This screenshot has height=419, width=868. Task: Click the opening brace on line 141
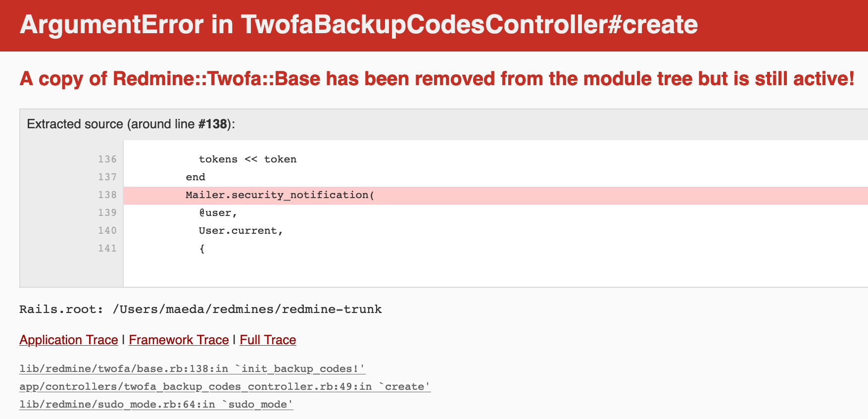click(x=202, y=249)
